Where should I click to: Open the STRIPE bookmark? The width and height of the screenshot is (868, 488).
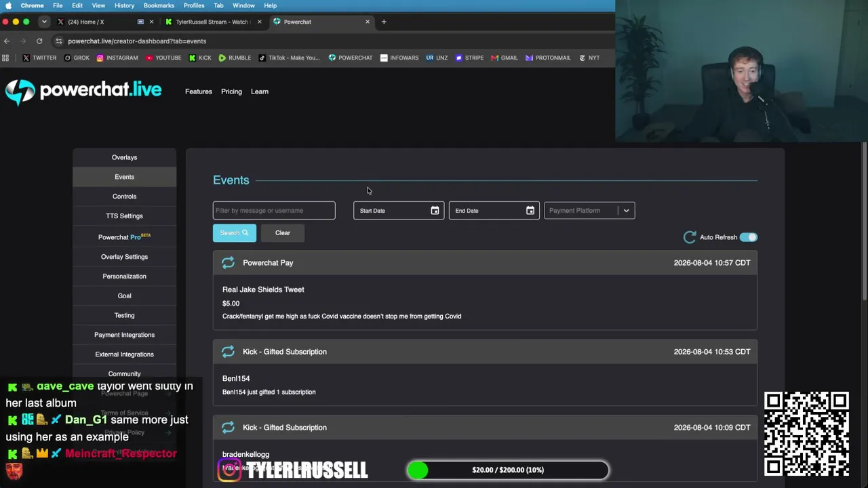(469, 58)
